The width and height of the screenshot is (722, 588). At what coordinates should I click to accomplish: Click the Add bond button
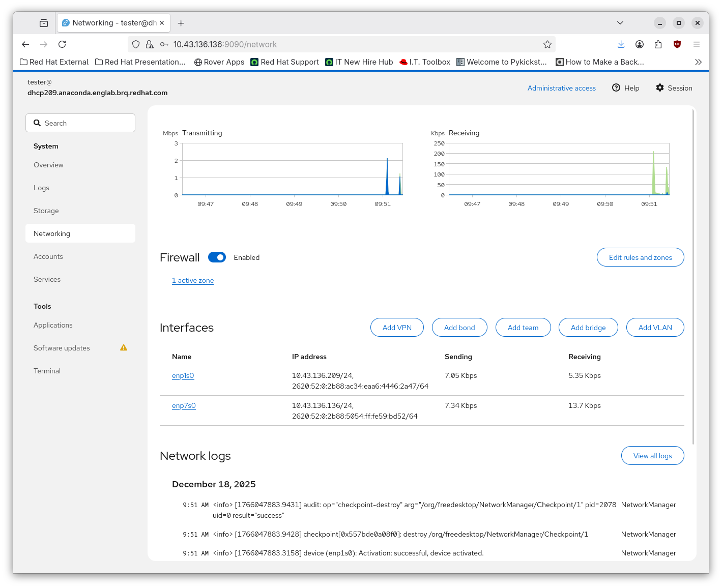coord(459,328)
